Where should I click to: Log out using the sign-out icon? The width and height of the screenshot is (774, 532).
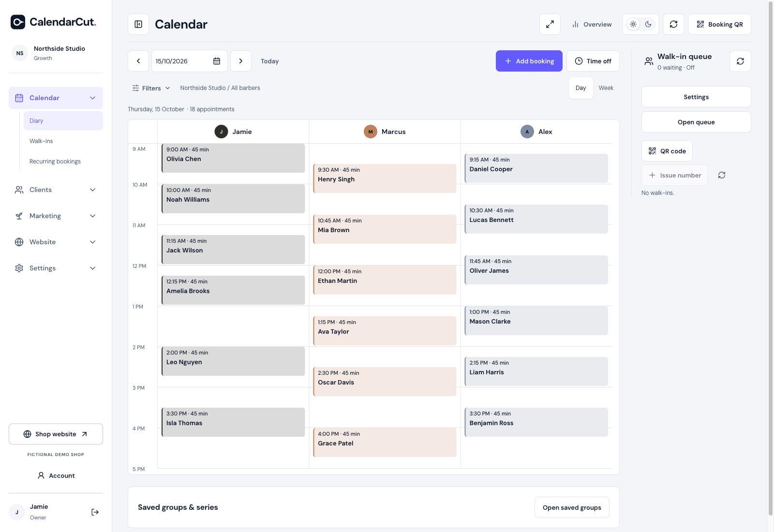pyautogui.click(x=95, y=512)
